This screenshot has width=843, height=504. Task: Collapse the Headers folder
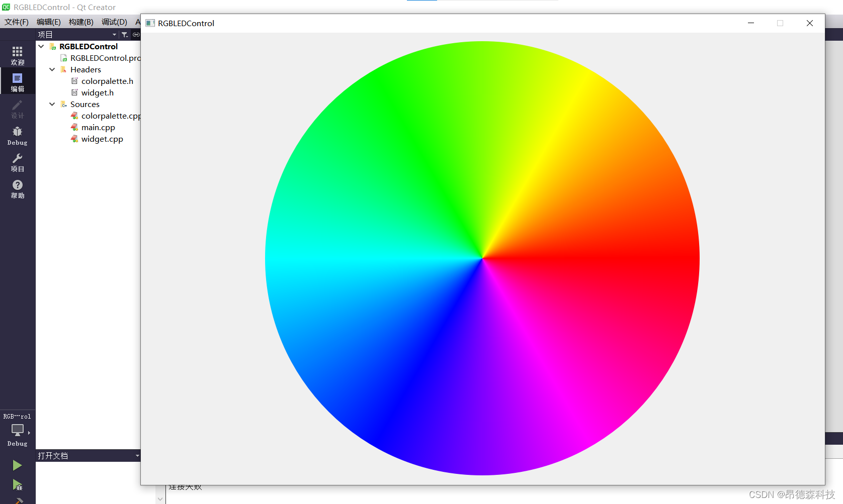tap(52, 69)
